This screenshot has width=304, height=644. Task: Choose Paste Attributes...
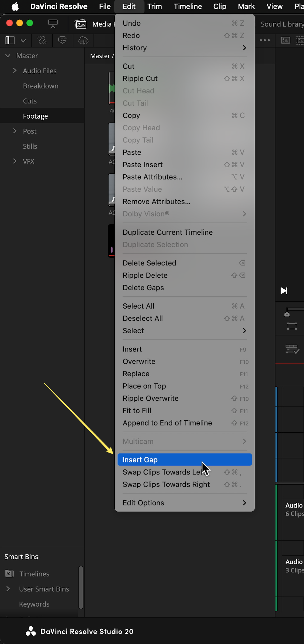[185, 177]
